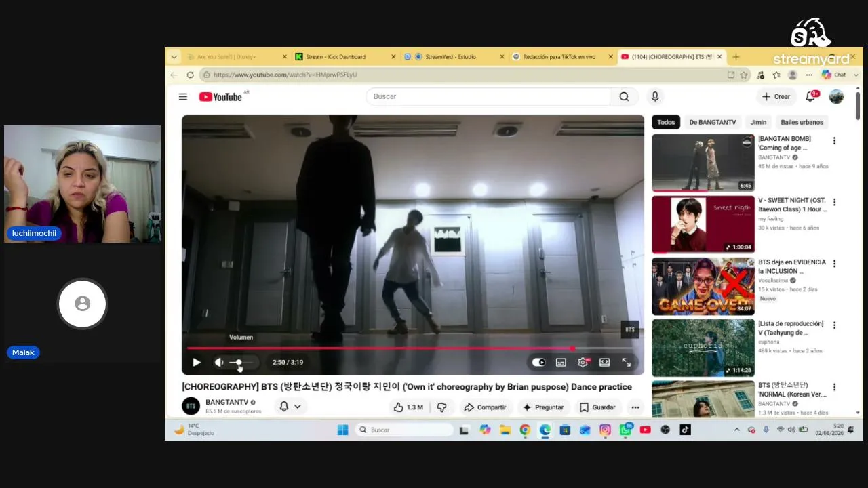Image resolution: width=868 pixels, height=488 pixels.
Task: Open options for Lista de reproducción V video
Action: pos(835,325)
